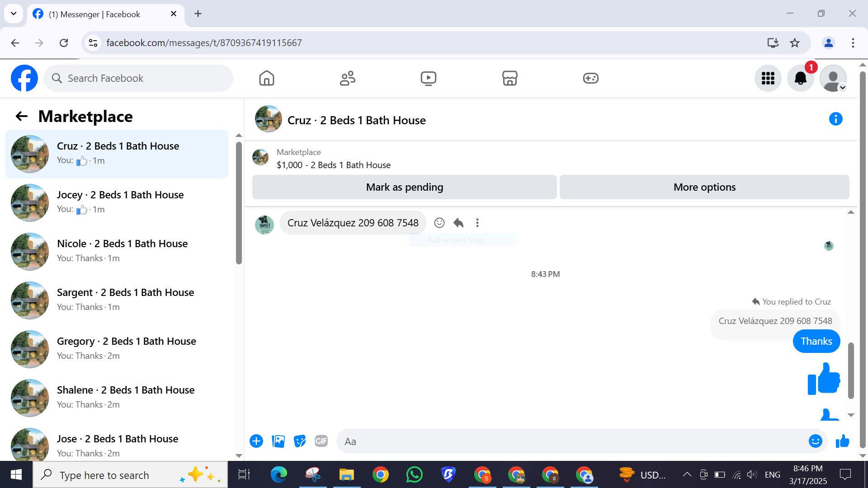The image size is (868, 488).
Task: Choose a sticker from the sticker icon
Action: tap(300, 441)
